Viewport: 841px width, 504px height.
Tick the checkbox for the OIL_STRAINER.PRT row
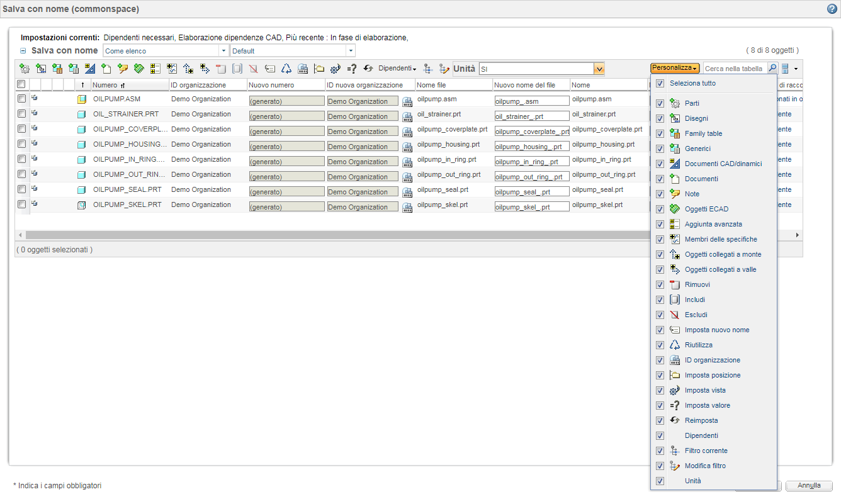22,114
